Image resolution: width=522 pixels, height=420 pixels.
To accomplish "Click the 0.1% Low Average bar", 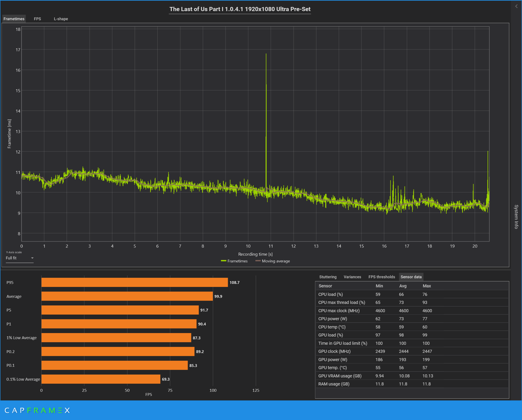I will [101, 379].
